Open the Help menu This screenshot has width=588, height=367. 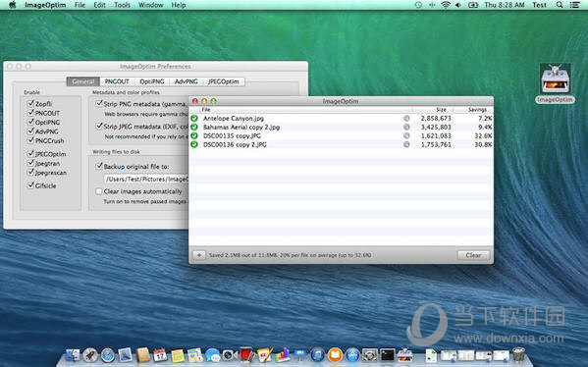coord(179,5)
